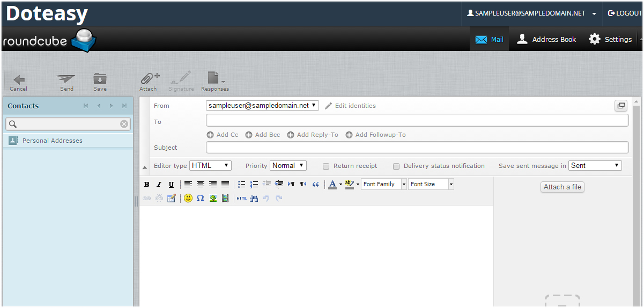This screenshot has width=644, height=308.
Task: Apply the background highlight color
Action: click(350, 184)
